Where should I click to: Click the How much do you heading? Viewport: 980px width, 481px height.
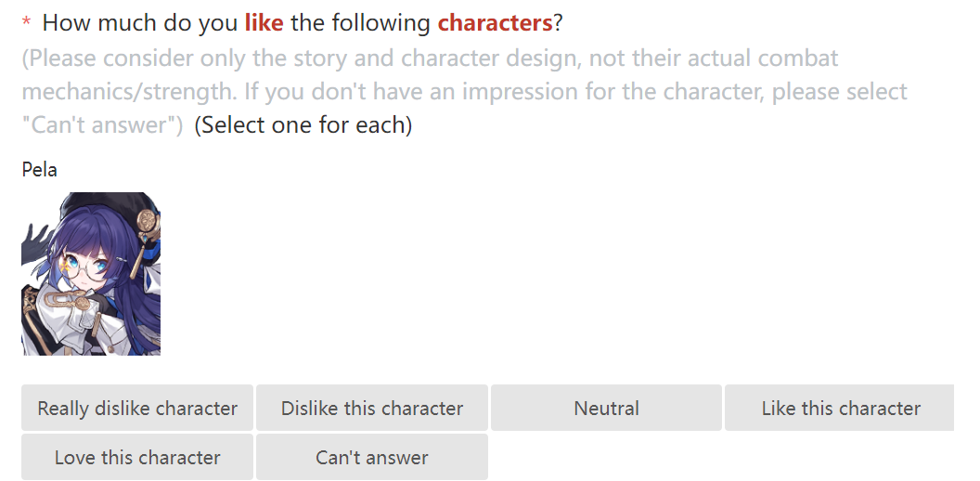140,23
